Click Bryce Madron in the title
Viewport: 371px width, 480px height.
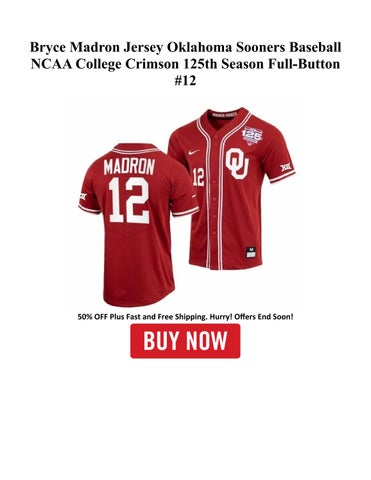(75, 47)
